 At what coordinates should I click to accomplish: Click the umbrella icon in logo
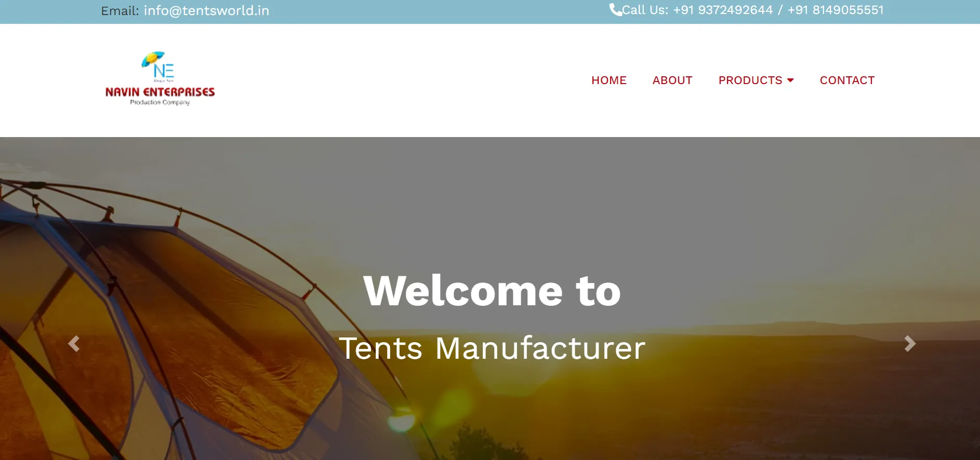coord(153,59)
